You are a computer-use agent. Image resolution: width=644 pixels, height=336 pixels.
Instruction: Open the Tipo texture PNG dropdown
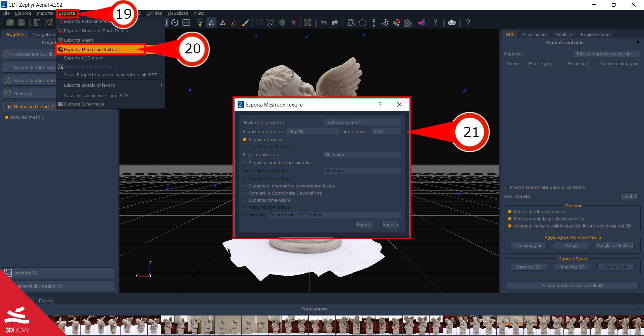click(386, 131)
